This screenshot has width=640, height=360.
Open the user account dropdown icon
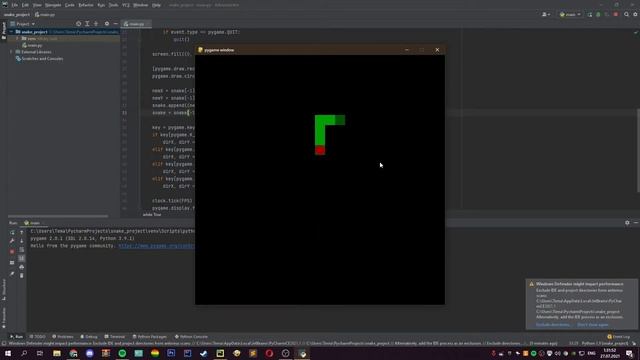(x=546, y=15)
